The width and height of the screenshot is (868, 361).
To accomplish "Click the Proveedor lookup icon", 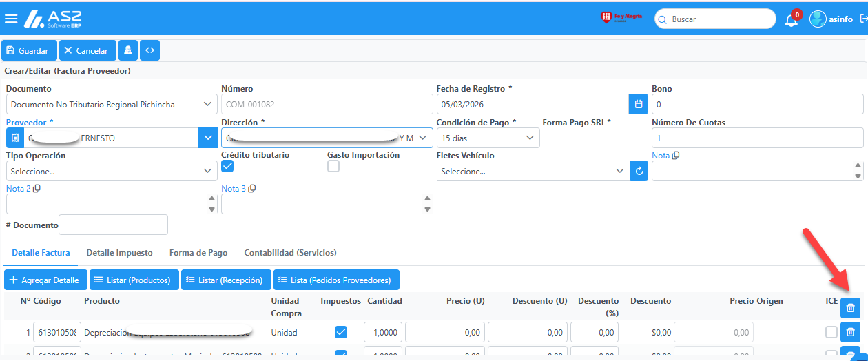I will (15, 138).
